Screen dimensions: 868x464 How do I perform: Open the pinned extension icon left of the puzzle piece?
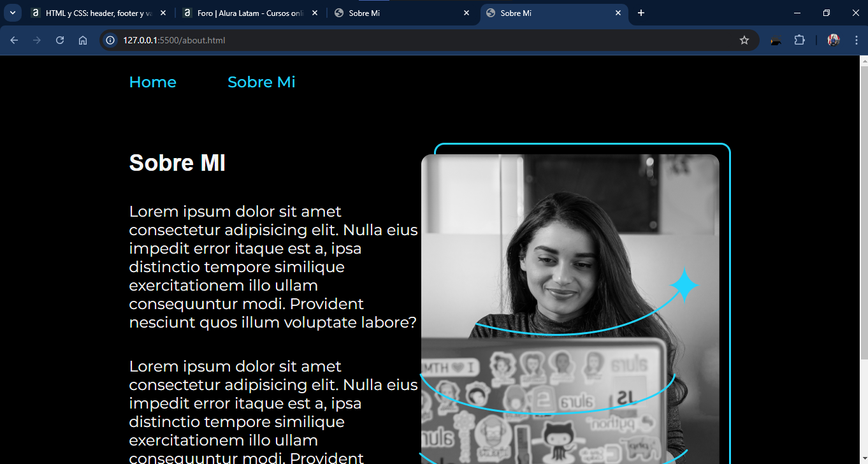(x=776, y=40)
